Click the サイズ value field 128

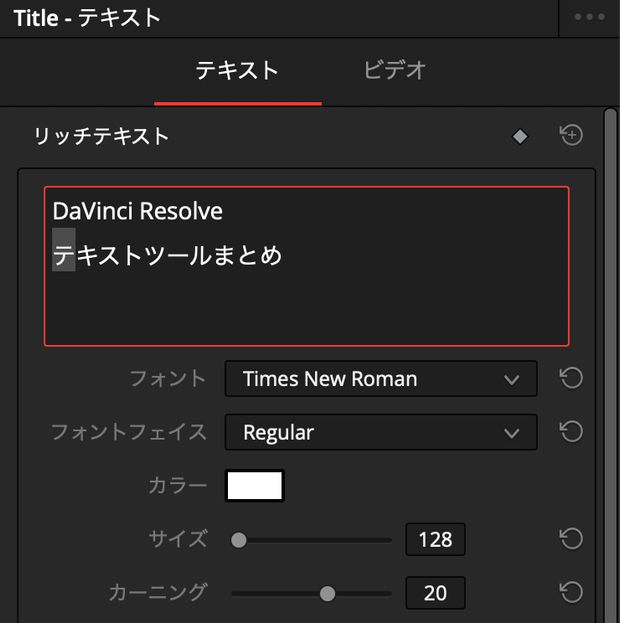click(435, 539)
